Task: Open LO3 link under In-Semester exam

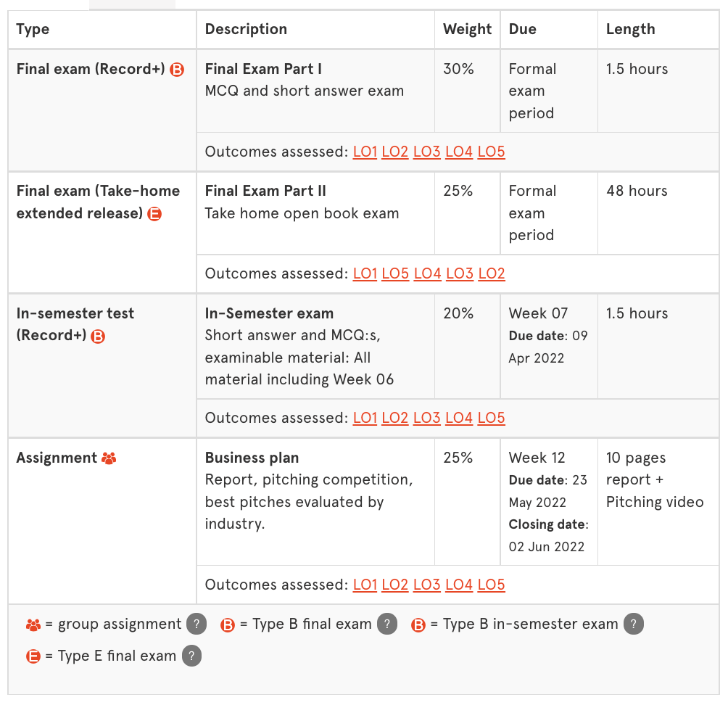Action: click(x=427, y=419)
